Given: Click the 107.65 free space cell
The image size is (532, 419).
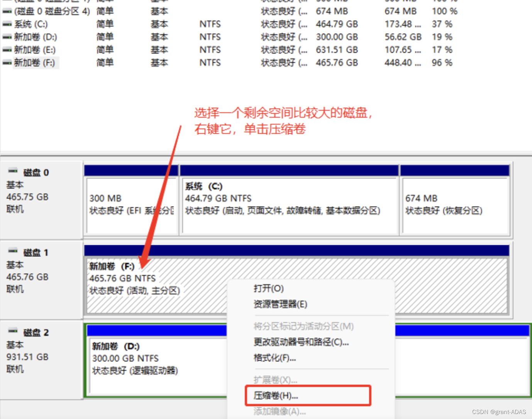Looking at the screenshot, I should (x=403, y=50).
